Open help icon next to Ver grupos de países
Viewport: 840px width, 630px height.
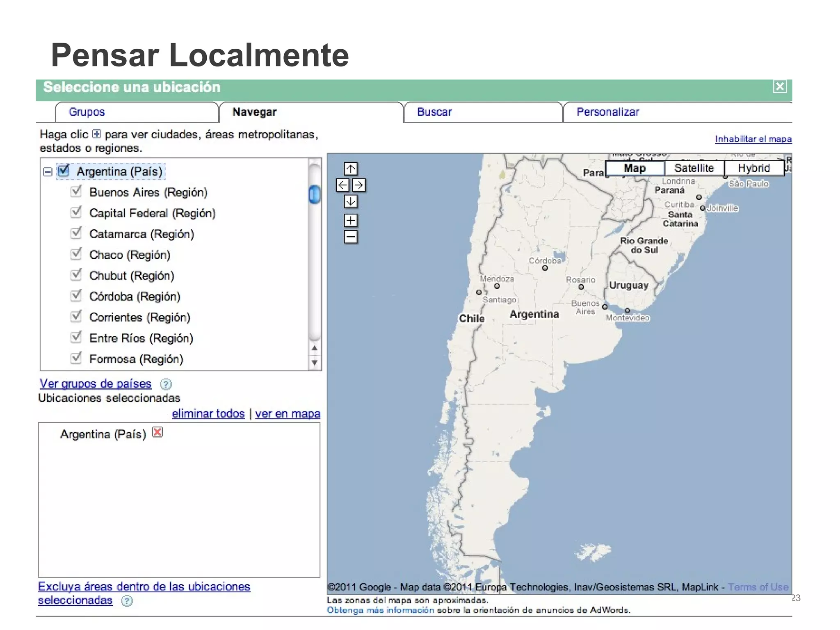click(166, 384)
